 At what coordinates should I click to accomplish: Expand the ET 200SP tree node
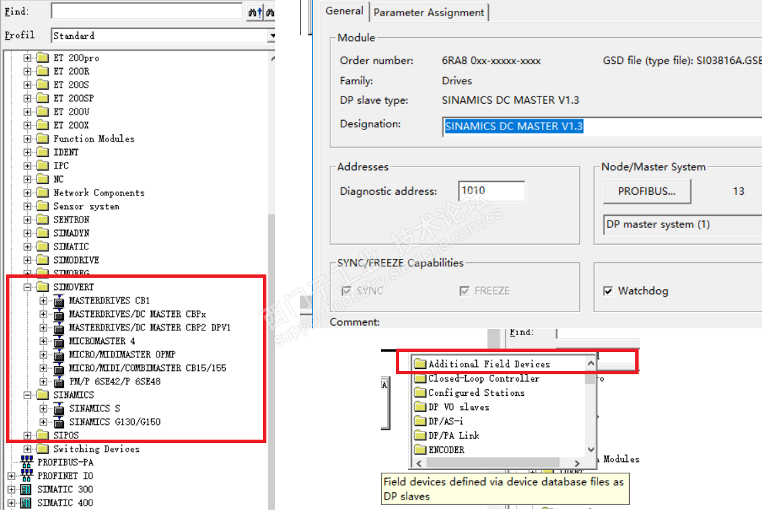[x=27, y=98]
